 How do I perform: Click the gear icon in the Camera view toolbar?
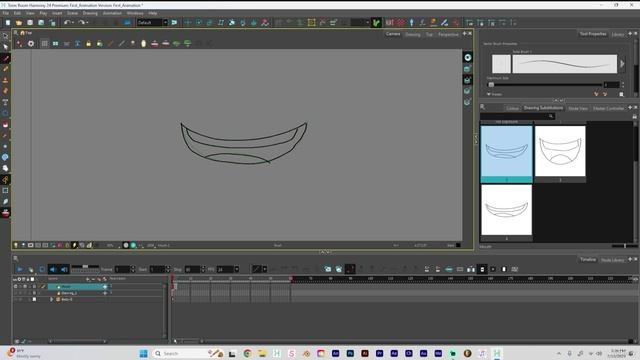click(x=31, y=43)
